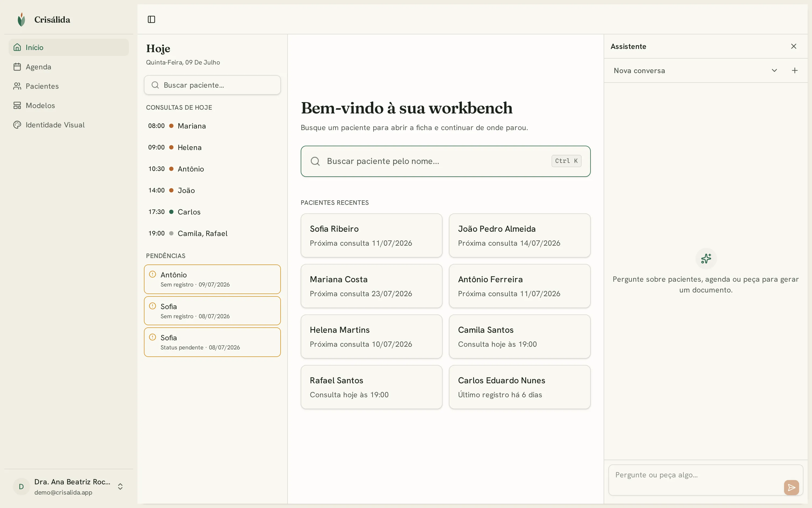Open Carlos Eduardo Nunes patient card
This screenshot has width=812, height=508.
520,387
